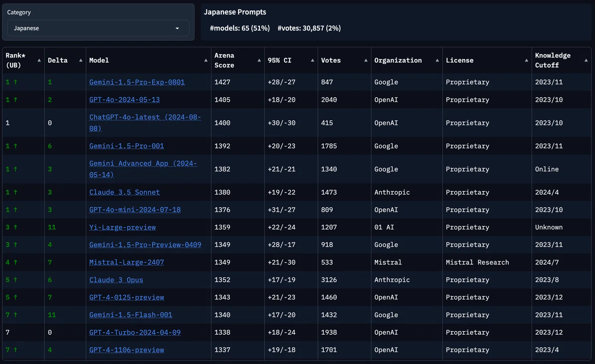The width and height of the screenshot is (595, 364).
Task: Open the Gemini-1.5-Pro-001 model link
Action: 126,146
